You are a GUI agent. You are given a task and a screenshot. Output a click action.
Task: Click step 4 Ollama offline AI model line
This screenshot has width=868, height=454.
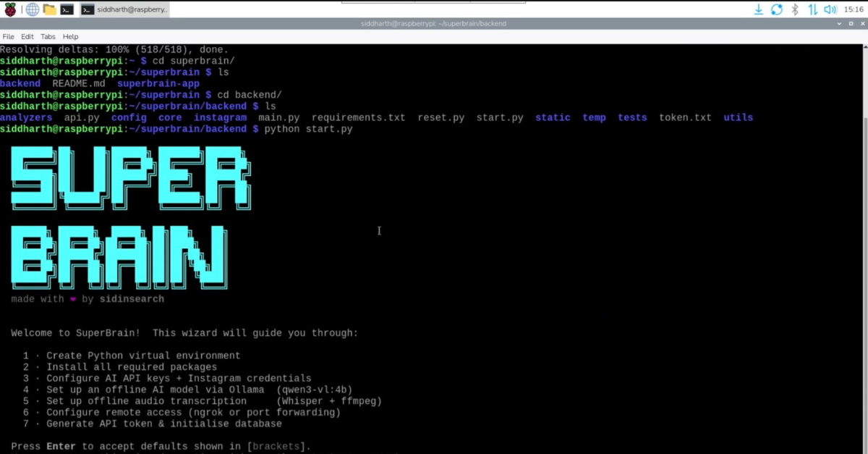tap(188, 390)
